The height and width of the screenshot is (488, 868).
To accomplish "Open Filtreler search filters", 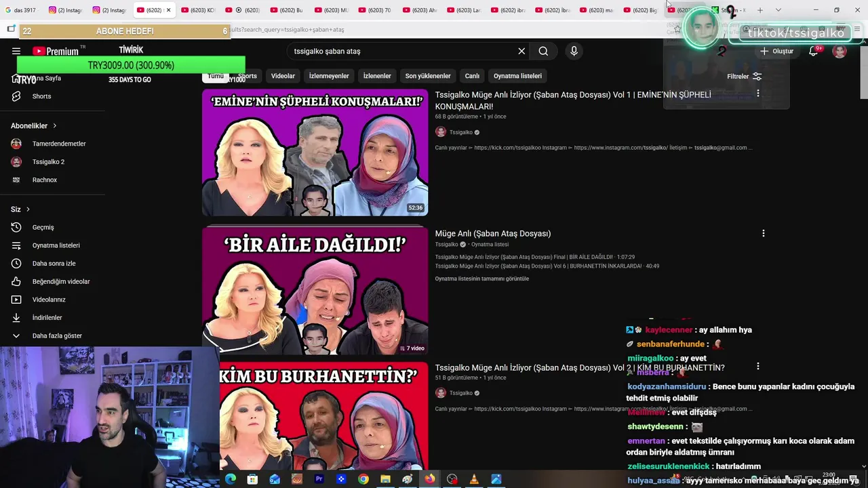I will [745, 77].
